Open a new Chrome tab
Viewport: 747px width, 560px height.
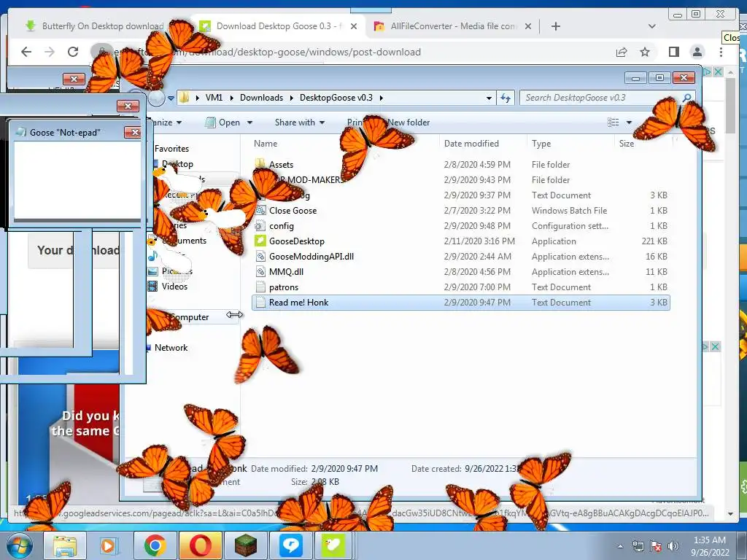click(555, 26)
